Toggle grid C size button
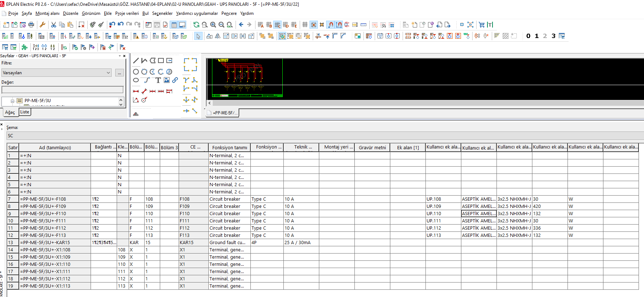The image size is (644, 297). (277, 25)
